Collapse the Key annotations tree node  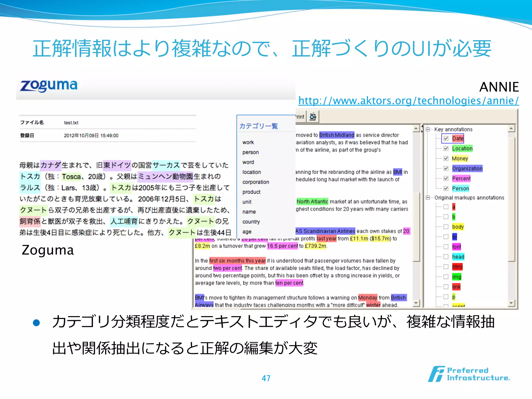coord(428,129)
